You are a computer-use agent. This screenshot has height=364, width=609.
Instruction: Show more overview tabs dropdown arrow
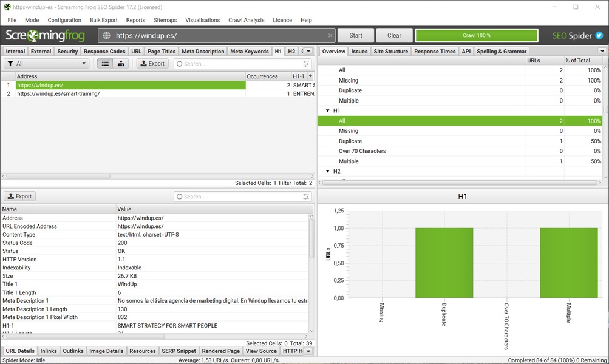click(x=602, y=51)
